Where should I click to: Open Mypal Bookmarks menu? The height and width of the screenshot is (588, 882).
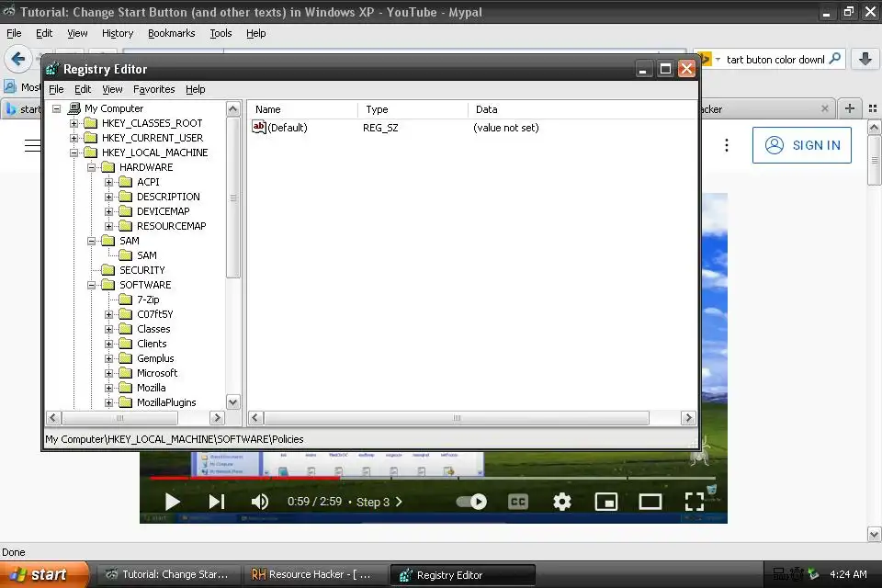[172, 33]
